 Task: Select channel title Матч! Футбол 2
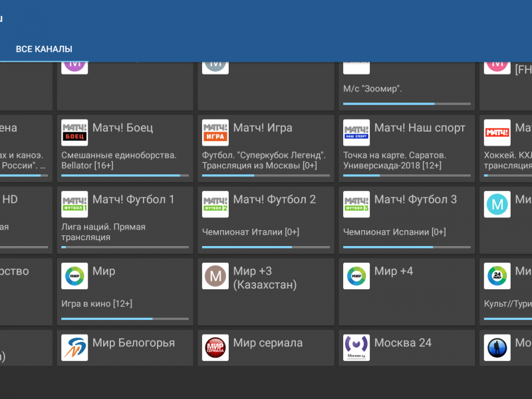pyautogui.click(x=275, y=199)
